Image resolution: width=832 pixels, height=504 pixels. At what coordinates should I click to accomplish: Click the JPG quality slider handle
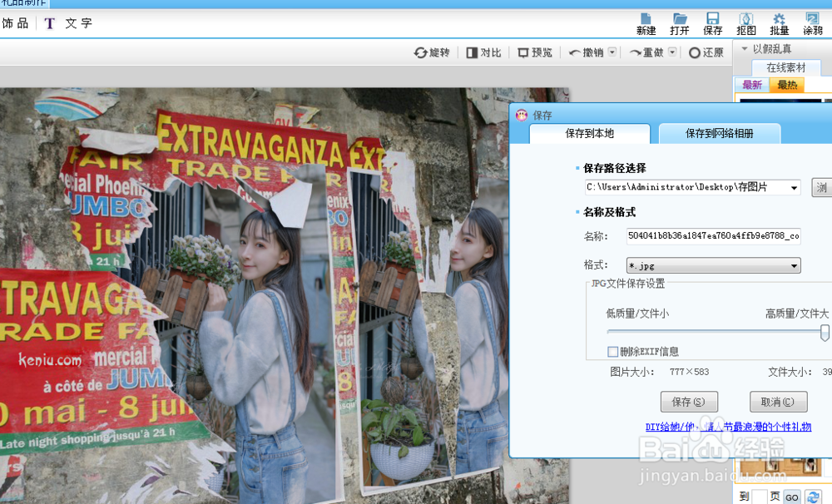point(825,332)
